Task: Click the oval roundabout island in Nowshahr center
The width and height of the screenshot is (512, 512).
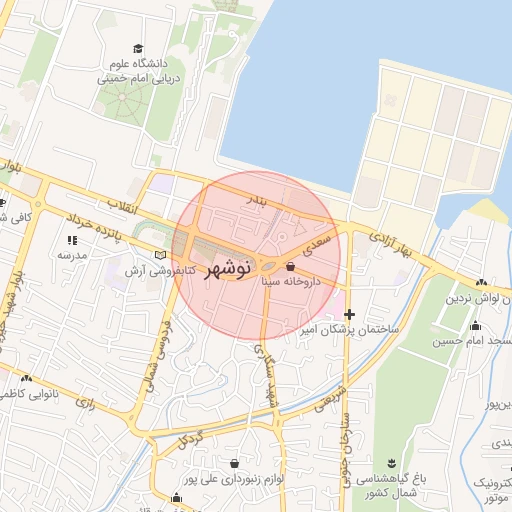Action: tap(269, 266)
